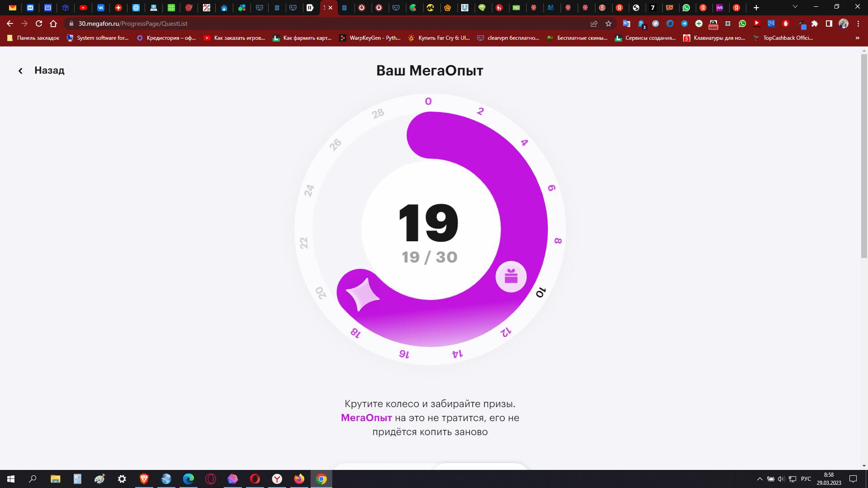Open the clock and calendar flyout
This screenshot has height=488, width=868.
(x=829, y=479)
